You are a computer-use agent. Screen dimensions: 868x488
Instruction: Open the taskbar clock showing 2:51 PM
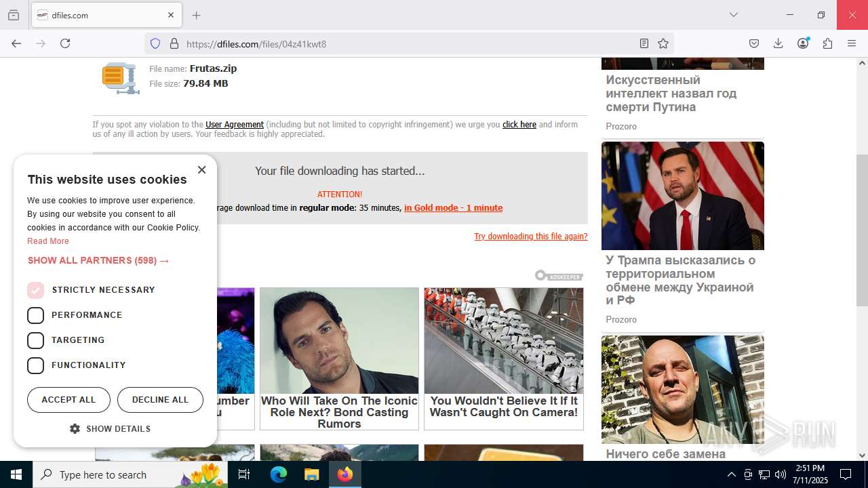click(810, 474)
